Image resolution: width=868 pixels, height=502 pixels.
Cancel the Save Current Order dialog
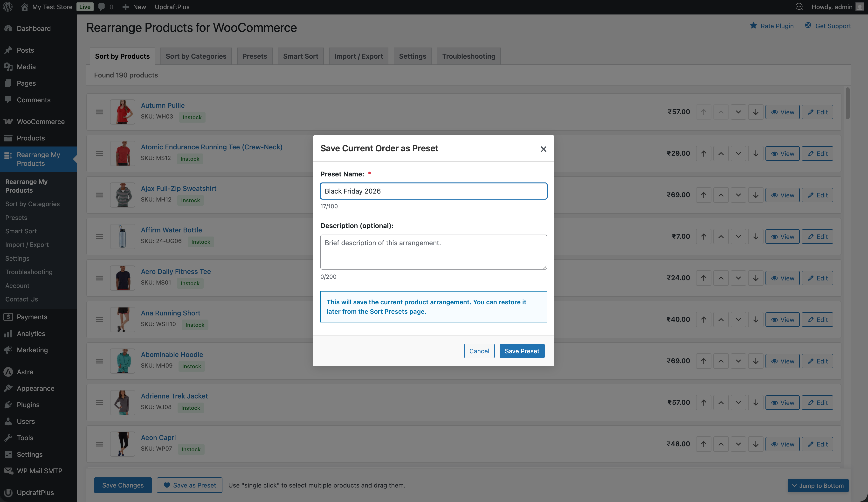(x=479, y=351)
